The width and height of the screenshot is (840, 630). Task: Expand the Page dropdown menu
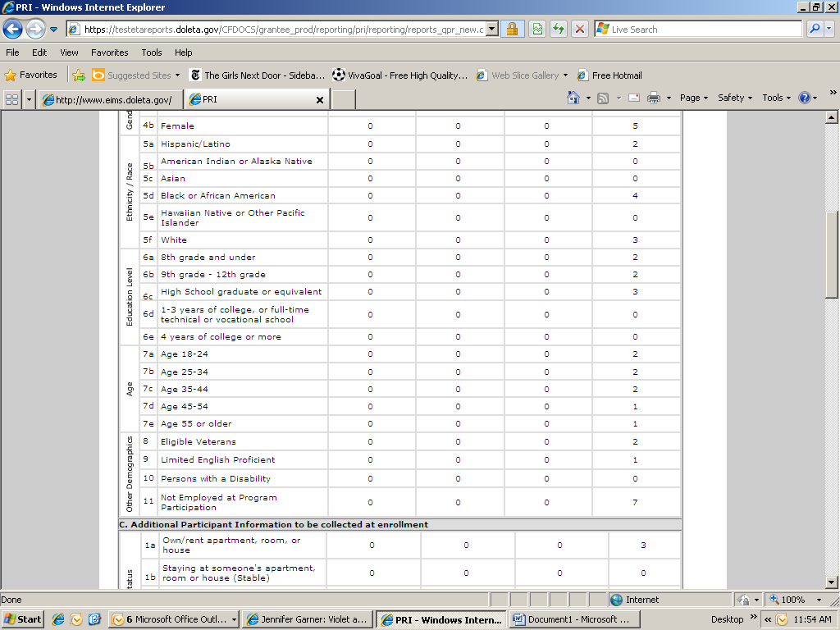[694, 98]
